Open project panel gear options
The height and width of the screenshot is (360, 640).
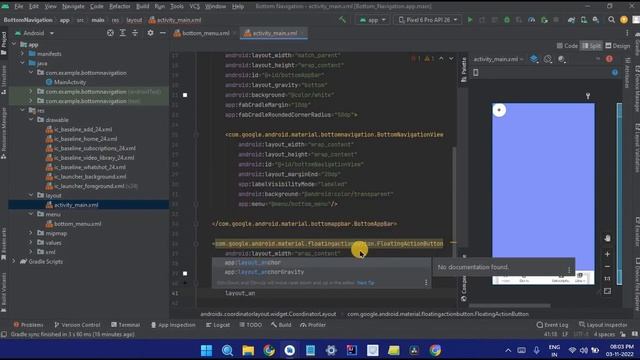click(x=150, y=33)
